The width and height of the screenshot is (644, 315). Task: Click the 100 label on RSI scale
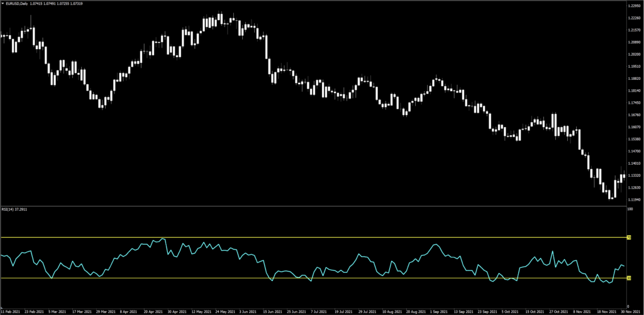click(x=630, y=209)
